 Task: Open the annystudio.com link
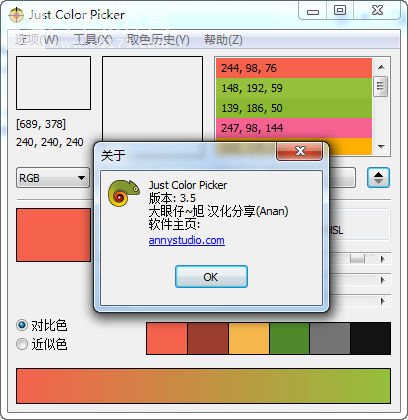187,240
